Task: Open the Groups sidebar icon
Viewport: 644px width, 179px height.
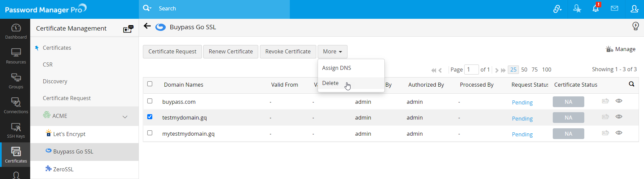Action: [x=16, y=81]
